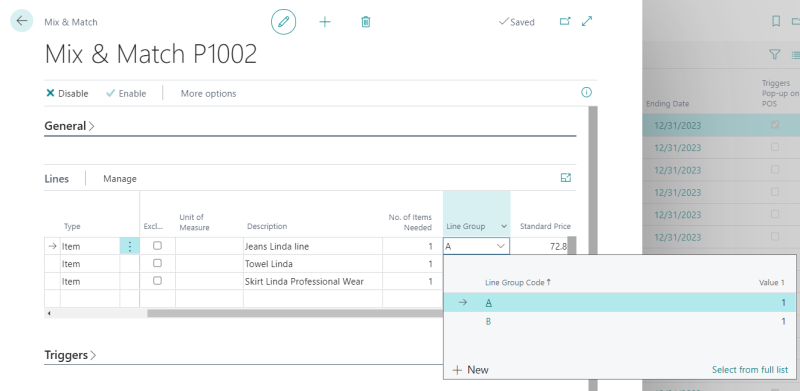Open the Manage menu in Lines
Screen dimensions: 800x391
point(120,179)
